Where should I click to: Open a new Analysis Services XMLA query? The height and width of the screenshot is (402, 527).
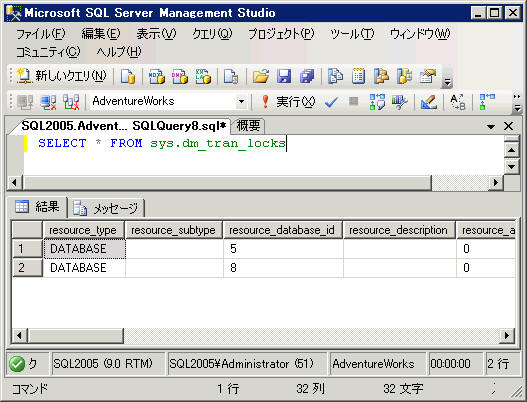click(x=203, y=76)
